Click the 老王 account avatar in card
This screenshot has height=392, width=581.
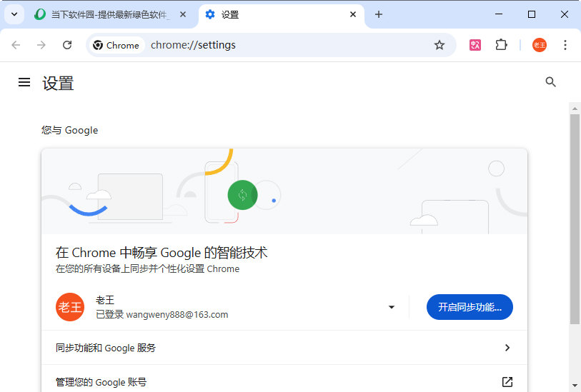click(x=70, y=307)
